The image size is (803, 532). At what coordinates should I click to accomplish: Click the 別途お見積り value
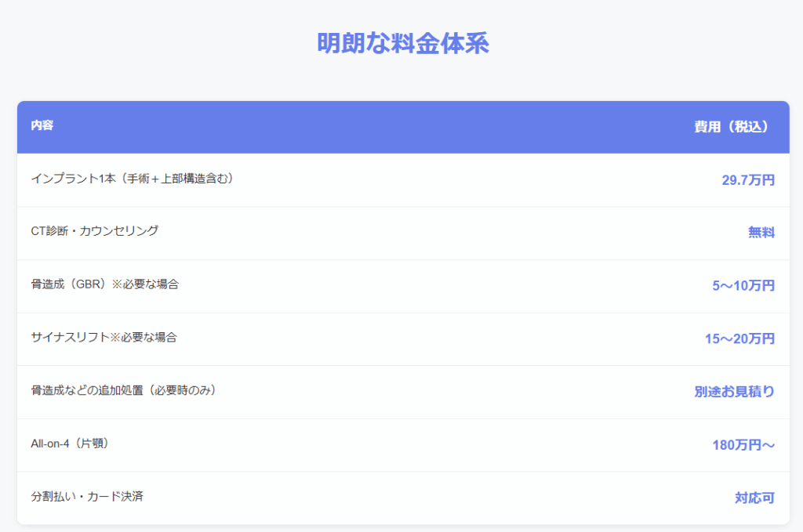[x=734, y=392]
